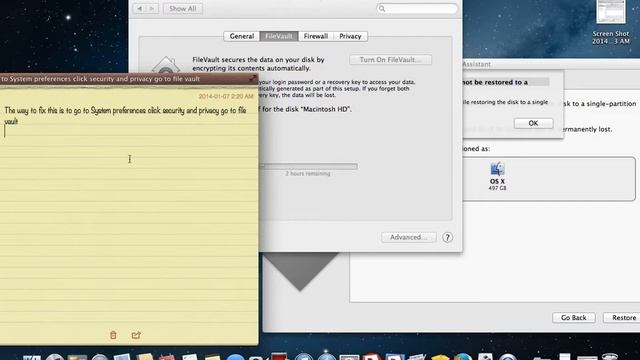Open the Advanced settings button
The height and width of the screenshot is (360, 640).
click(408, 237)
